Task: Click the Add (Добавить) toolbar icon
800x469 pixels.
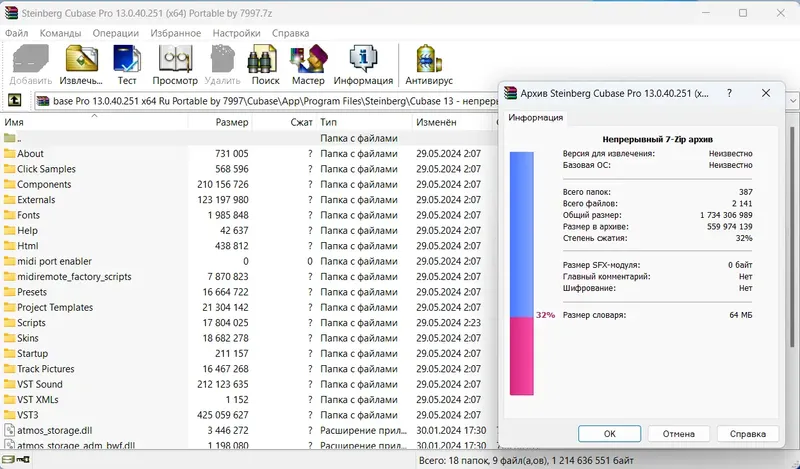Action: click(x=31, y=65)
